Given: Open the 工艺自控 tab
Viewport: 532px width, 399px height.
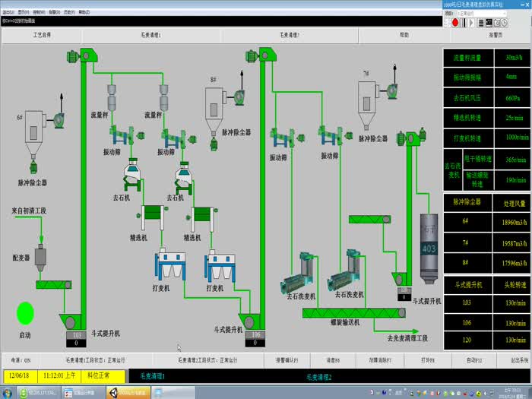Looking at the screenshot, I should pos(42,35).
